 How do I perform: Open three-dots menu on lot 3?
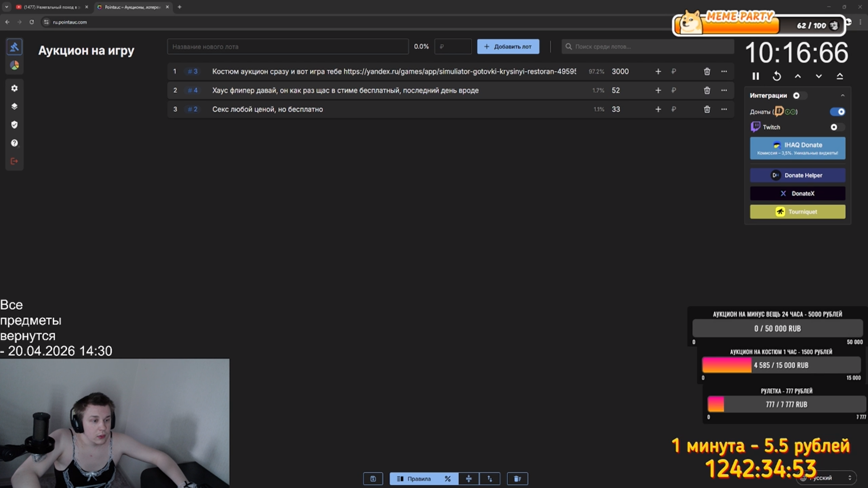click(724, 109)
